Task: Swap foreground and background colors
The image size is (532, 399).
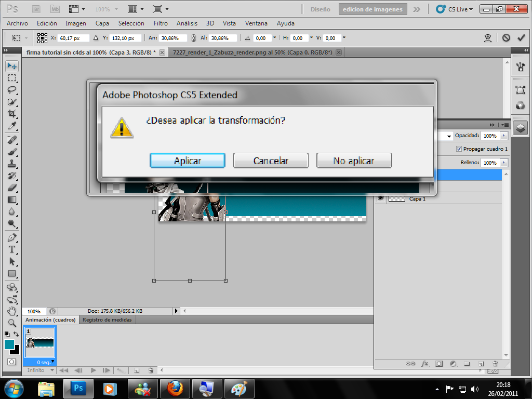Action: [x=16, y=334]
